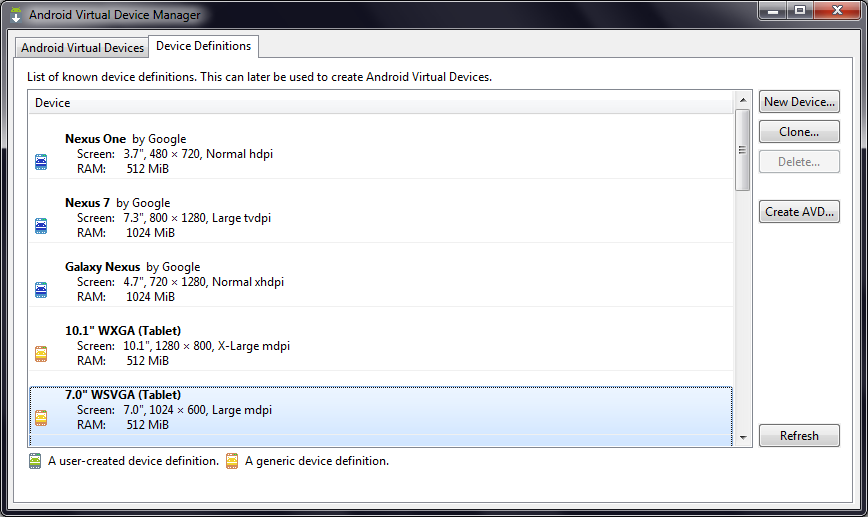Maximize the Android Virtual Device Manager window
Viewport: 868px width, 517px height.
click(799, 11)
